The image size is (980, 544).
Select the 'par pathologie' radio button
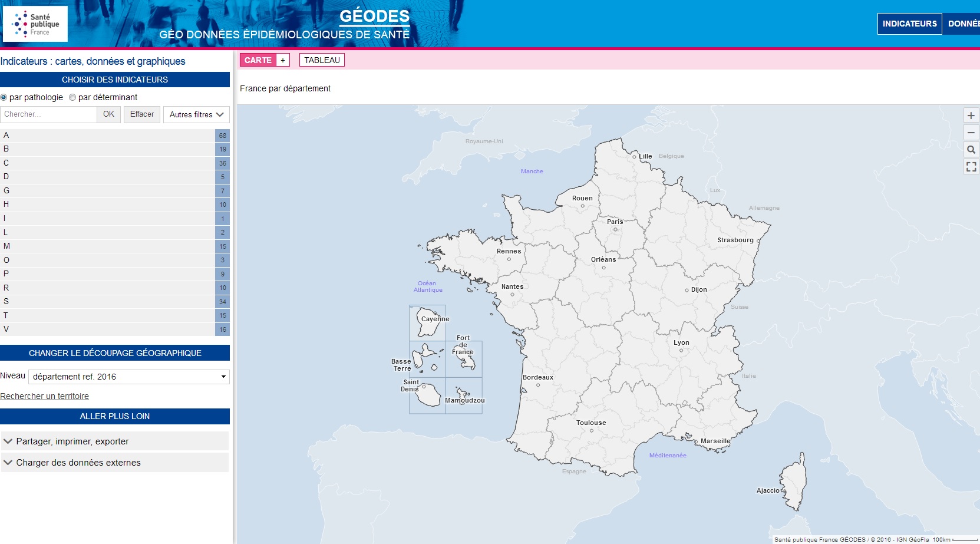pos(4,98)
